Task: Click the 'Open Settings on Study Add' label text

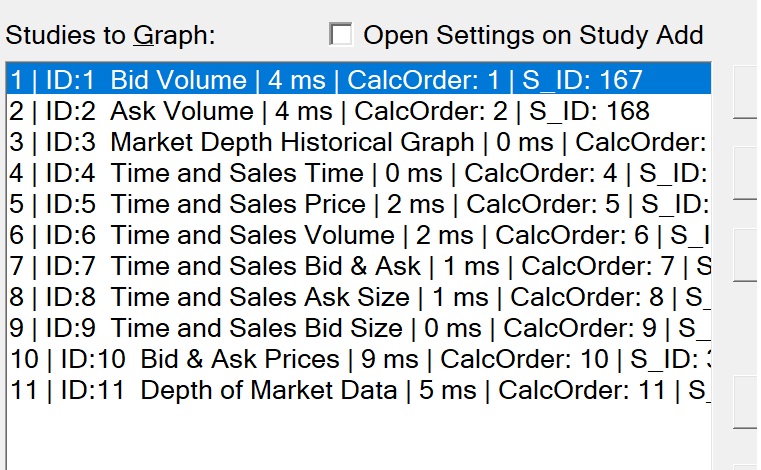Action: (533, 36)
